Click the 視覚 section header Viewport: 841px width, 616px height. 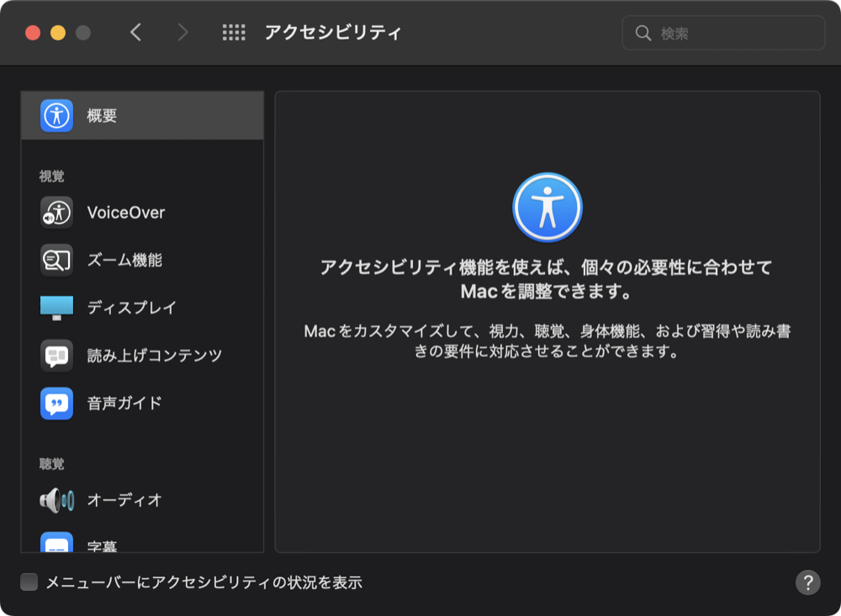[51, 176]
